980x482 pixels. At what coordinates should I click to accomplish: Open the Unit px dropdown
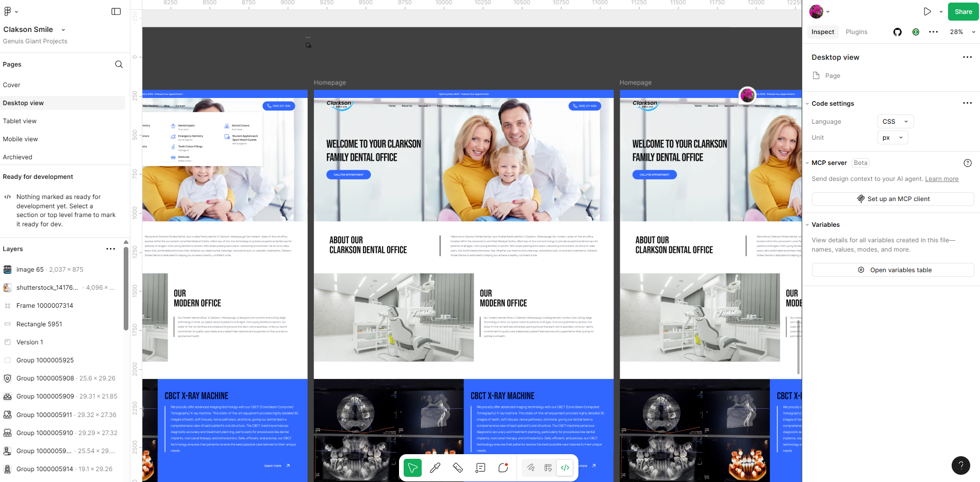[x=892, y=138]
